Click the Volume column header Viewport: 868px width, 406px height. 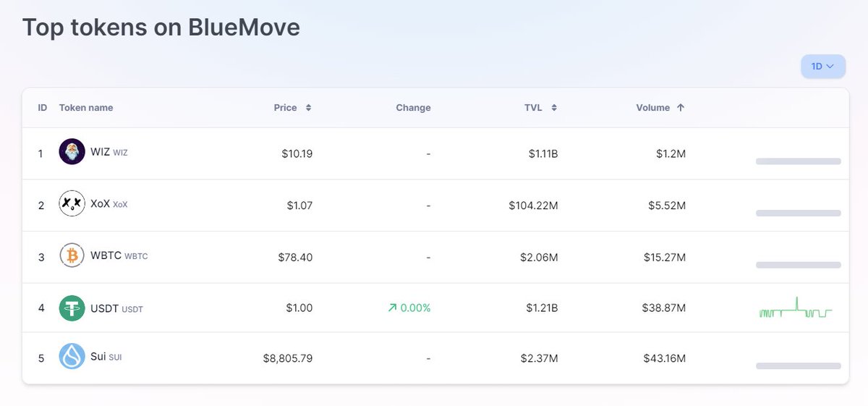coord(653,108)
